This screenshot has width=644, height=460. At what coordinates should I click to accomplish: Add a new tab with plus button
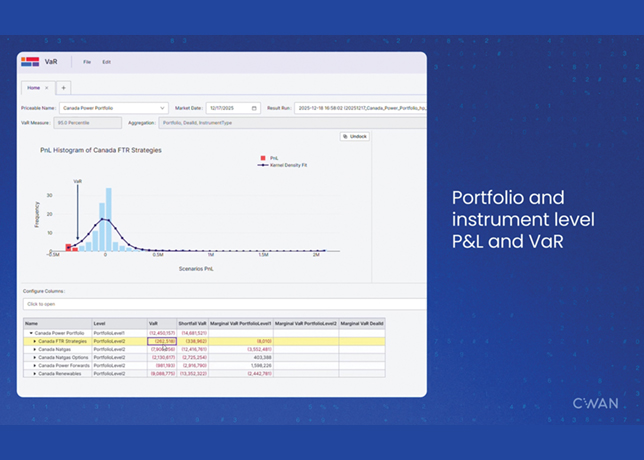point(63,88)
